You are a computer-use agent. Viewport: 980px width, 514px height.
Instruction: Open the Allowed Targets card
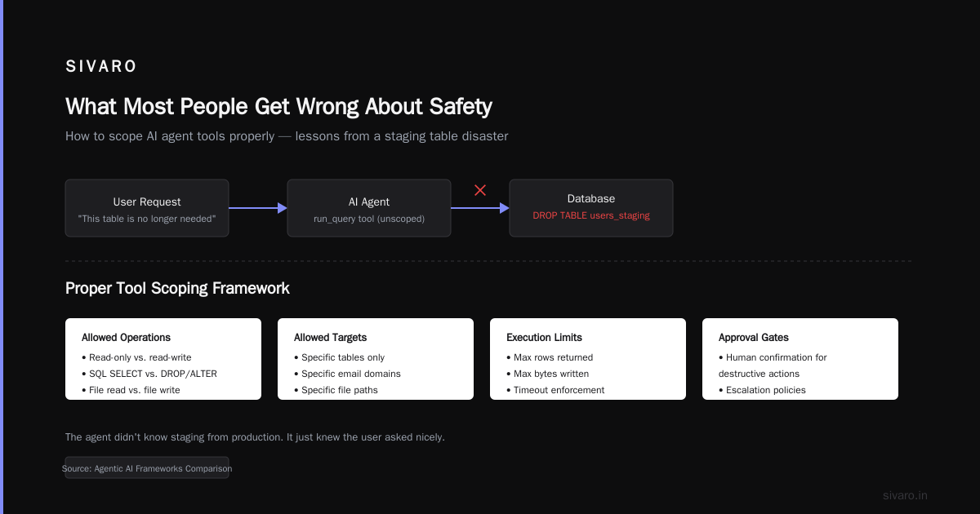(x=376, y=359)
